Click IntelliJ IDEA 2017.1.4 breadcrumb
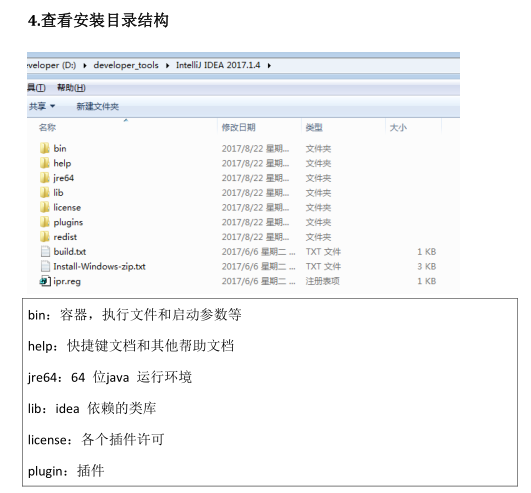This screenshot has width=531, height=493. click(218, 65)
